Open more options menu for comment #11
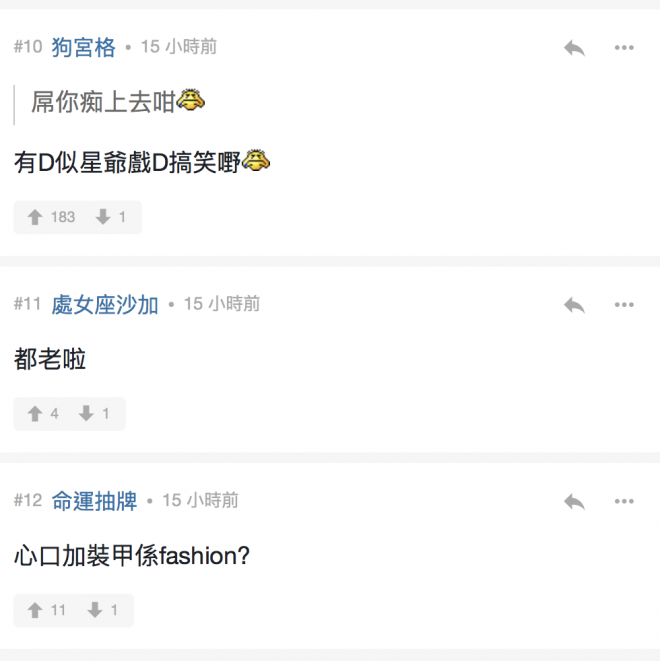660x661 pixels. (624, 305)
